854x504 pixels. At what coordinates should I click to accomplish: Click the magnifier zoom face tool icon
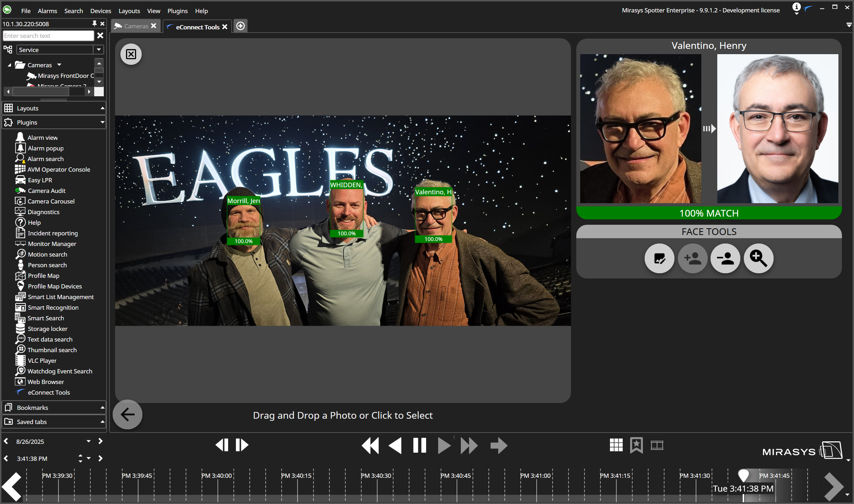click(x=758, y=258)
